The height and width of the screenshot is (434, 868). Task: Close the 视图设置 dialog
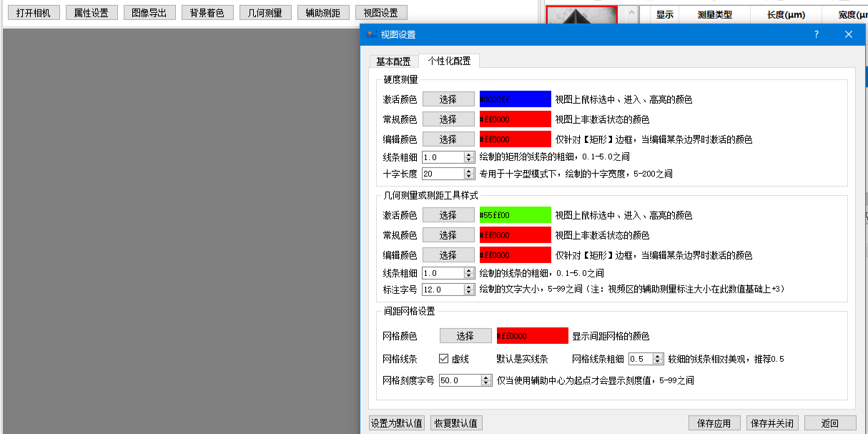pyautogui.click(x=849, y=34)
